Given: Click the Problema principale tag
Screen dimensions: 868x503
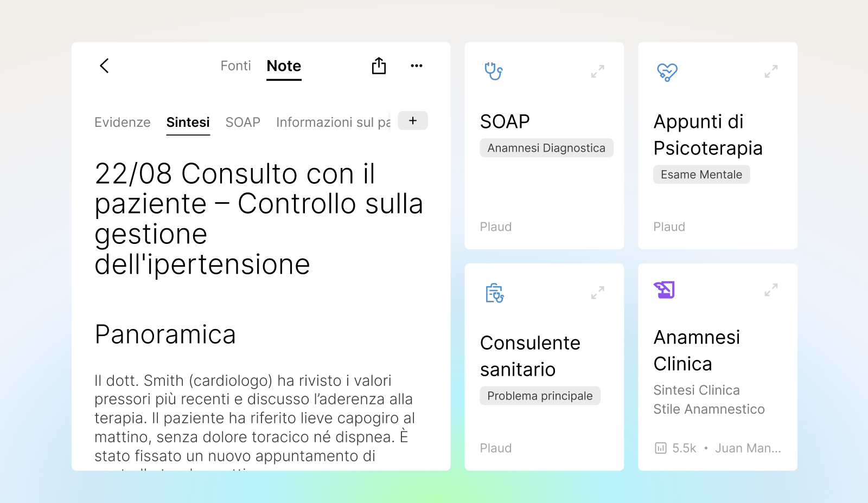Looking at the screenshot, I should pos(540,396).
